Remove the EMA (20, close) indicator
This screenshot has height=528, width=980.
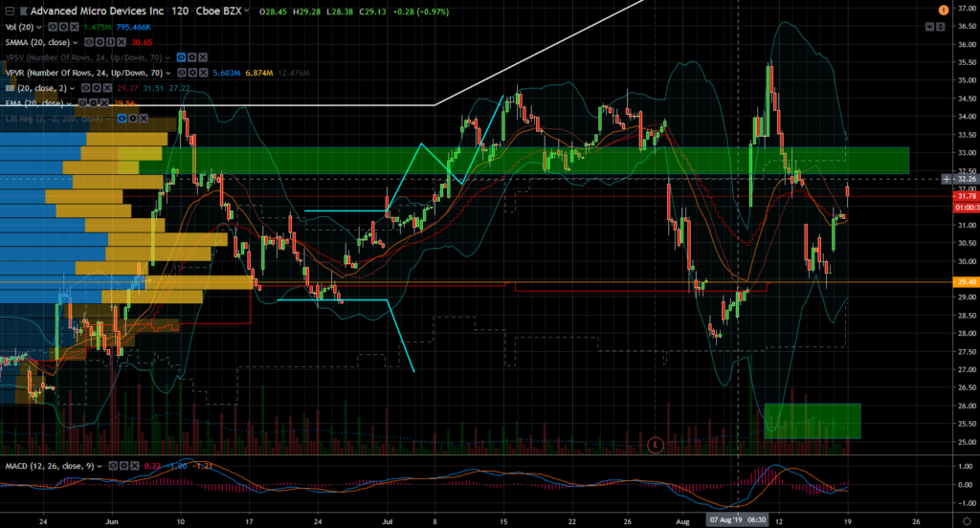103,103
